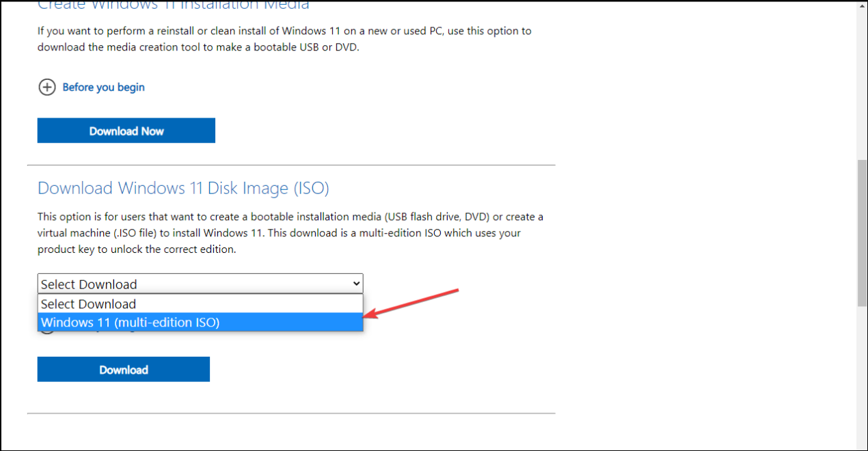Image resolution: width=868 pixels, height=451 pixels.
Task: Click the "Download Windows 11 Disk Image (ISO)" heading
Action: click(183, 188)
